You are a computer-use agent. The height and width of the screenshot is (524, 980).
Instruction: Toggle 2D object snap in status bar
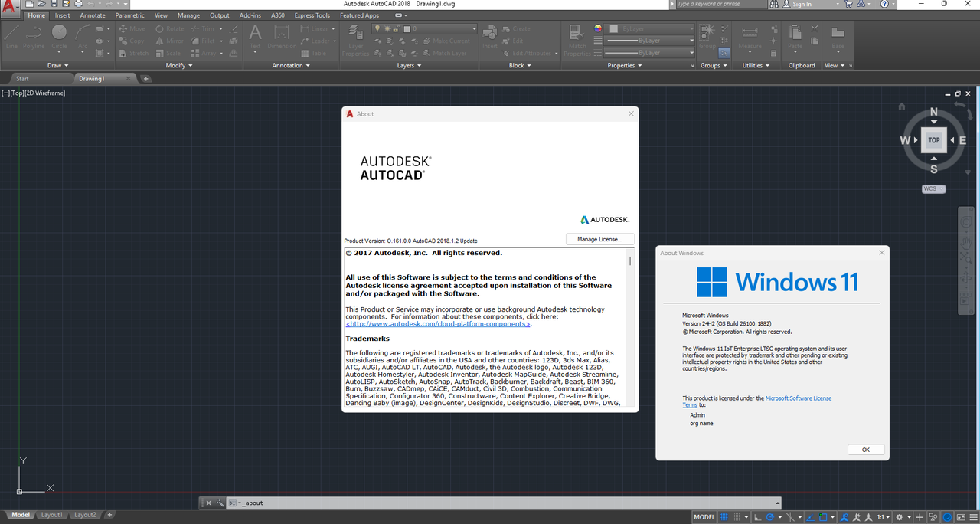(x=822, y=517)
